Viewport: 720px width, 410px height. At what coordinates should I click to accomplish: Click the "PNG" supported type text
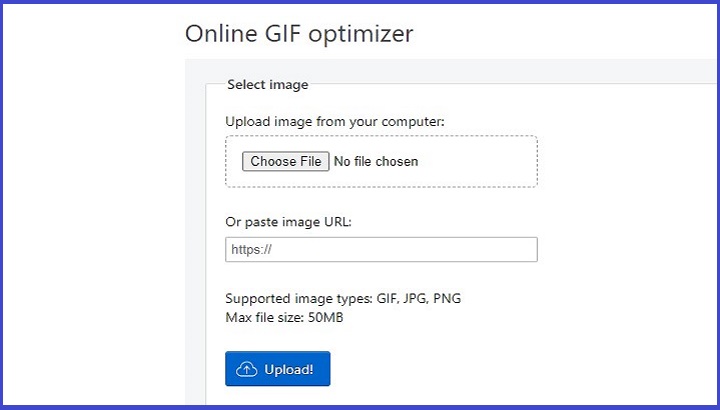[447, 298]
